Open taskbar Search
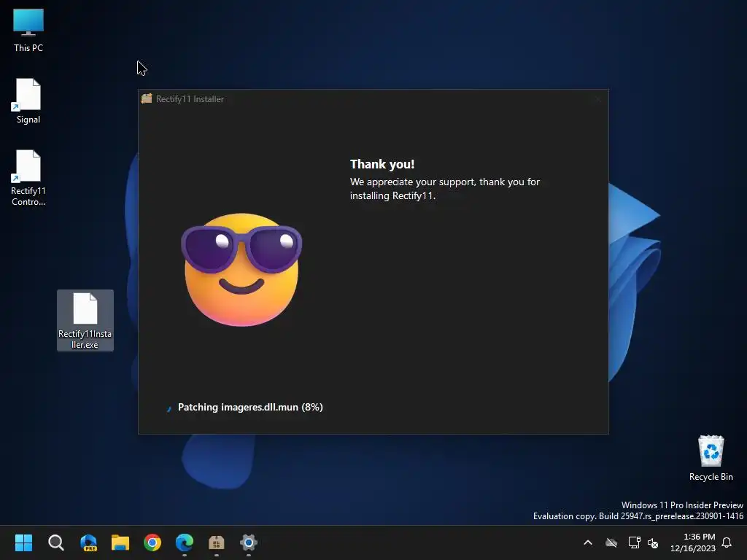Image resolution: width=747 pixels, height=560 pixels. pos(55,542)
